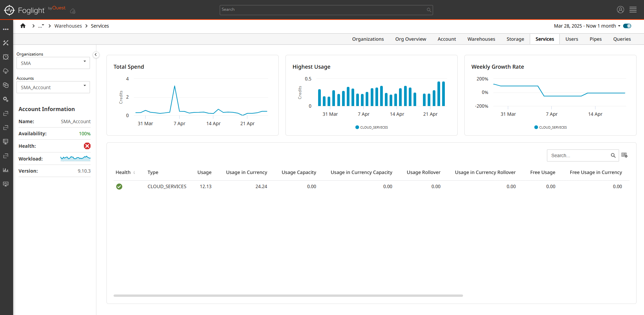This screenshot has height=315, width=644.
Task: Sort by Usage in Currency Capacity header
Action: 362,172
